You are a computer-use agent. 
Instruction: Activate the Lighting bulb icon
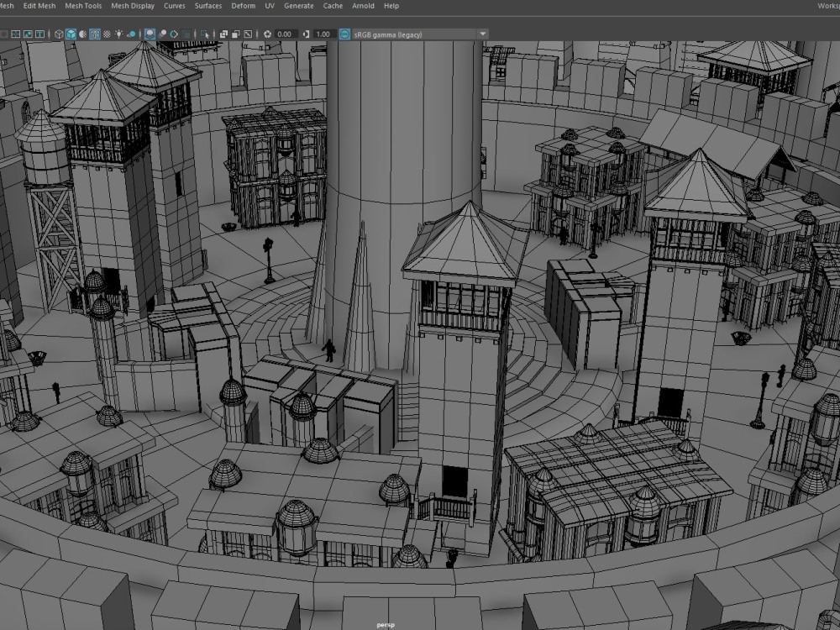point(119,34)
